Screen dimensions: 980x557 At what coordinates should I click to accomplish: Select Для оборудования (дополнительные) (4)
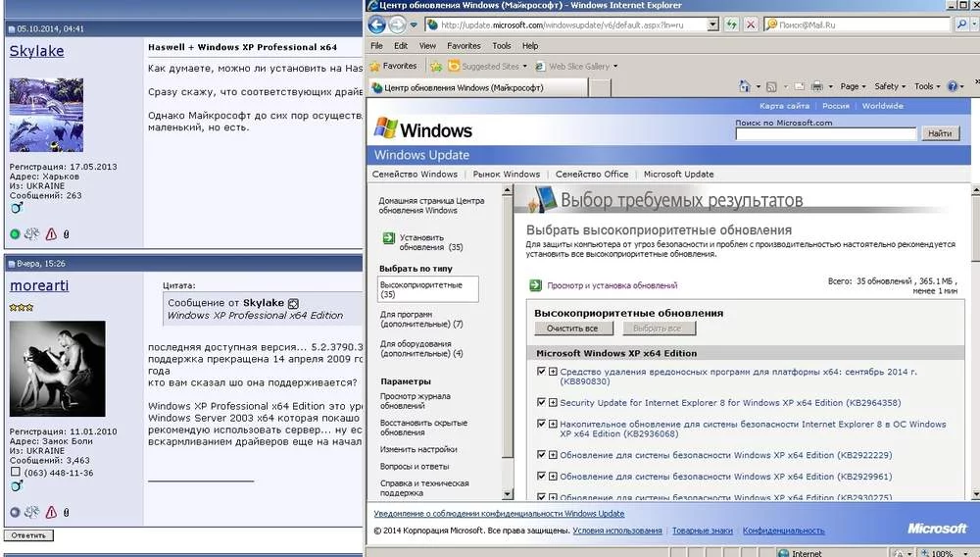click(x=420, y=349)
